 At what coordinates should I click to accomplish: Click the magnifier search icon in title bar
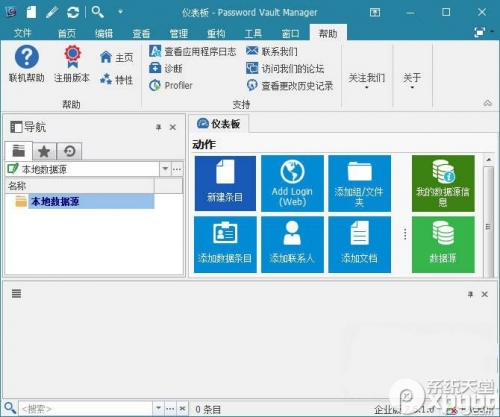coord(98,12)
